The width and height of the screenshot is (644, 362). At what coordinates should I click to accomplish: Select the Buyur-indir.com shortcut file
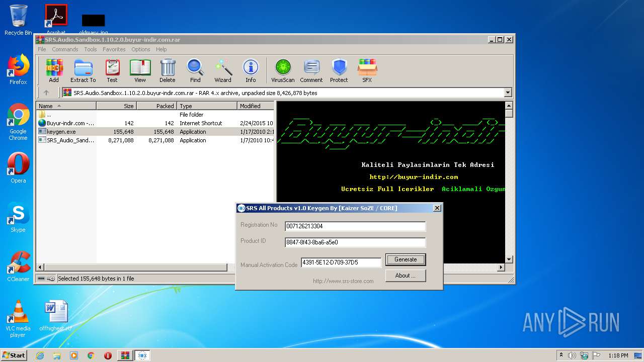[x=155, y=123]
